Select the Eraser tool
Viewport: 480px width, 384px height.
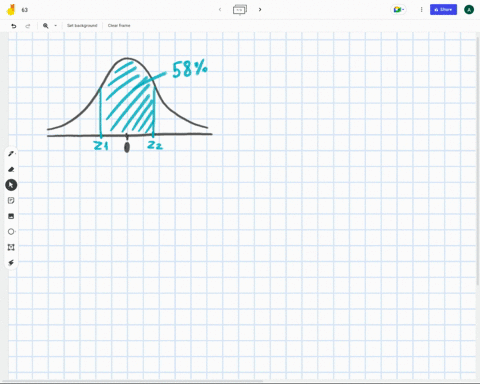tap(11, 169)
